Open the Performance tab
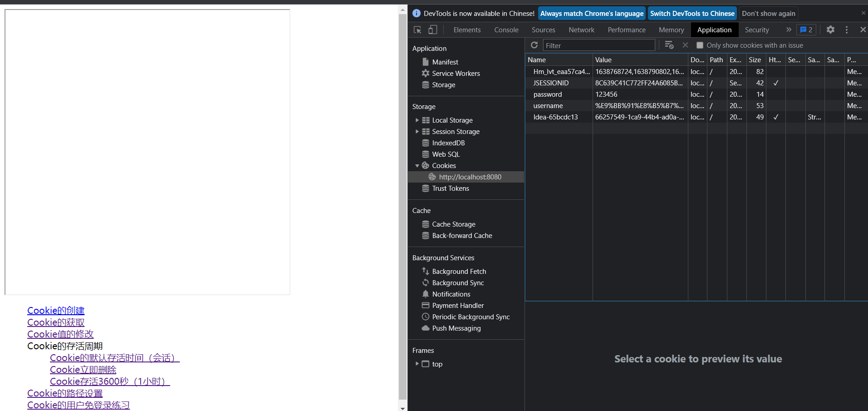The height and width of the screenshot is (411, 868). 627,30
